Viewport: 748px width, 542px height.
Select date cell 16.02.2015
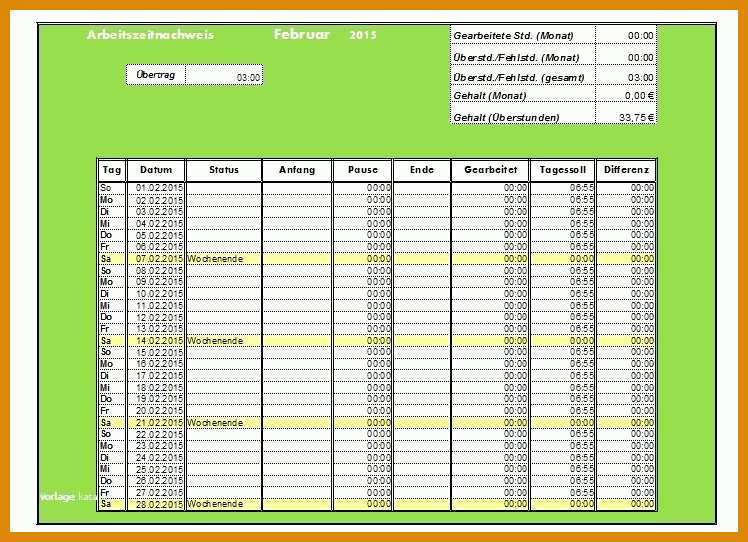coord(156,364)
